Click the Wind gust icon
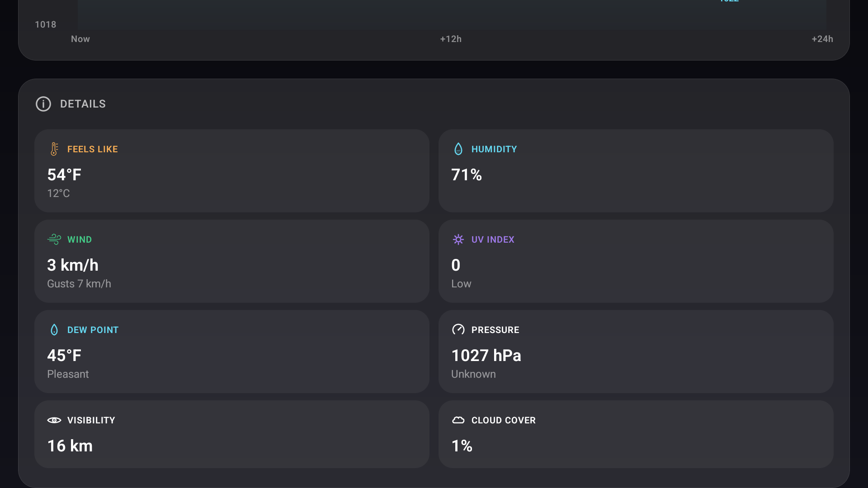 [x=54, y=239]
